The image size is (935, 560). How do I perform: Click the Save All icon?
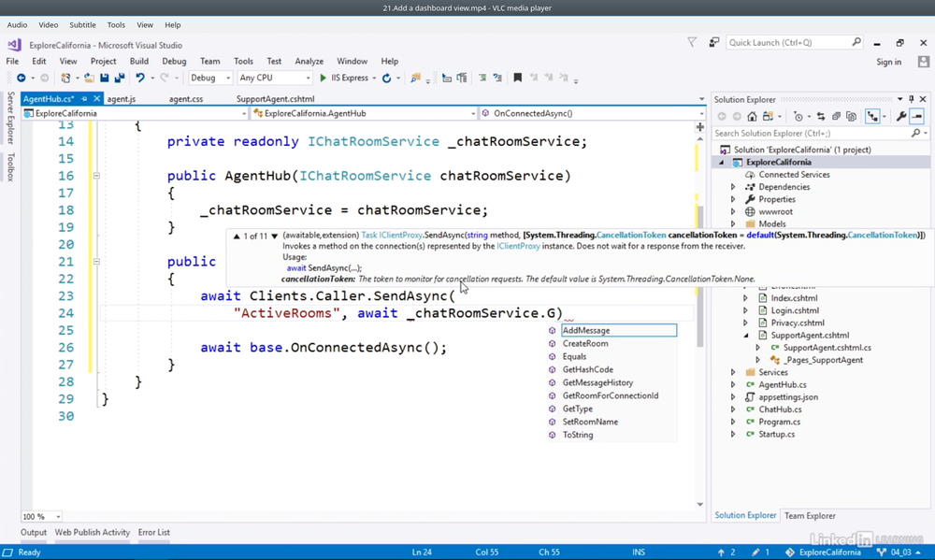click(120, 79)
